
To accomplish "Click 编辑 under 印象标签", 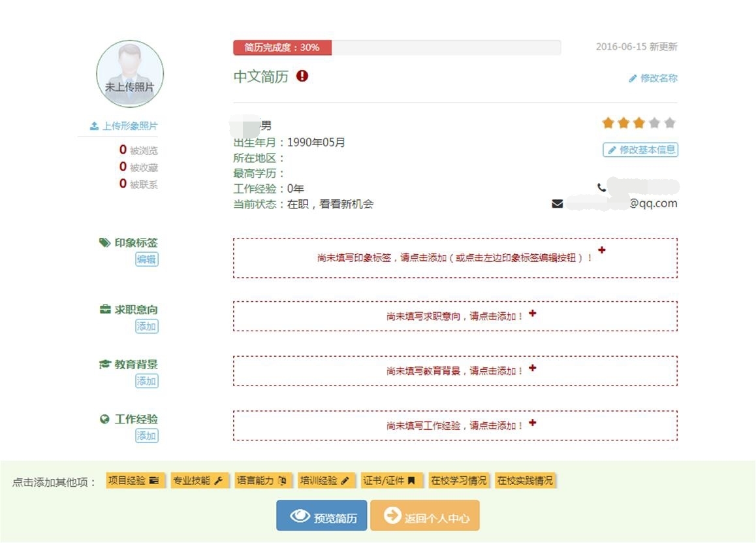I will pos(146,259).
